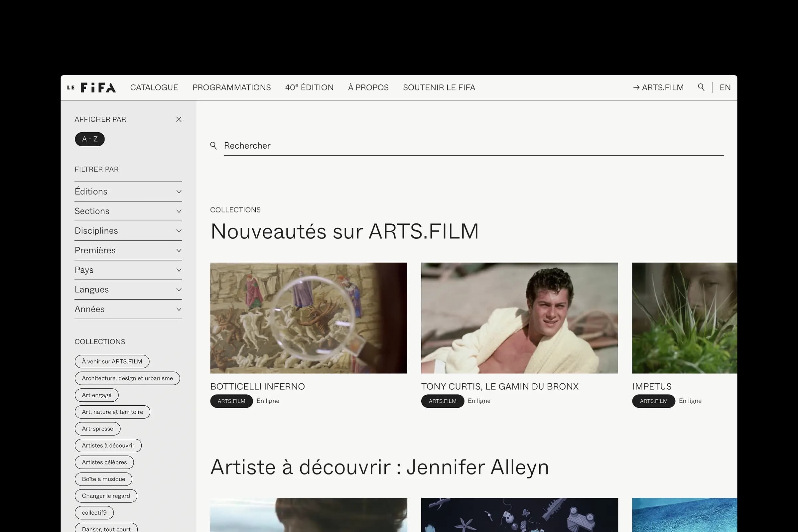Screen dimensions: 798x532
Task: Expand the Années filter
Action: 128,310
